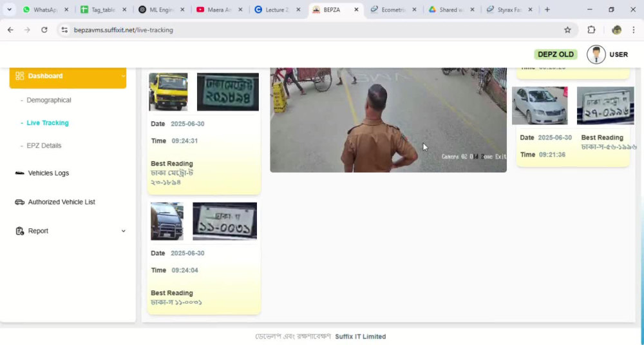
Task: Go back to the previous page
Action: pos(11,30)
